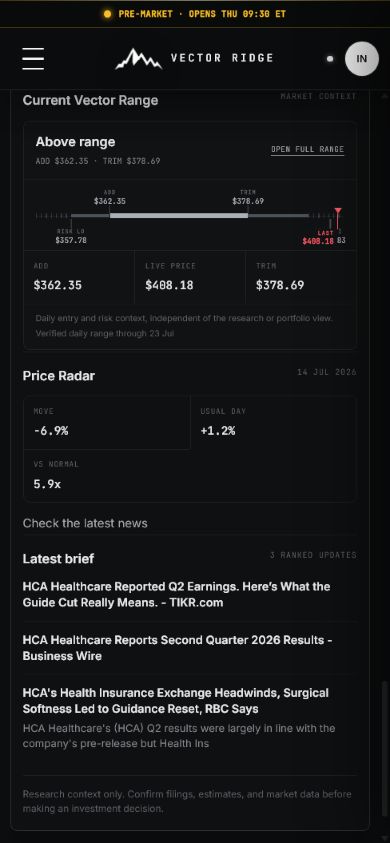The width and height of the screenshot is (390, 843).
Task: Click the yellow pre-market status dot
Action: point(108,14)
